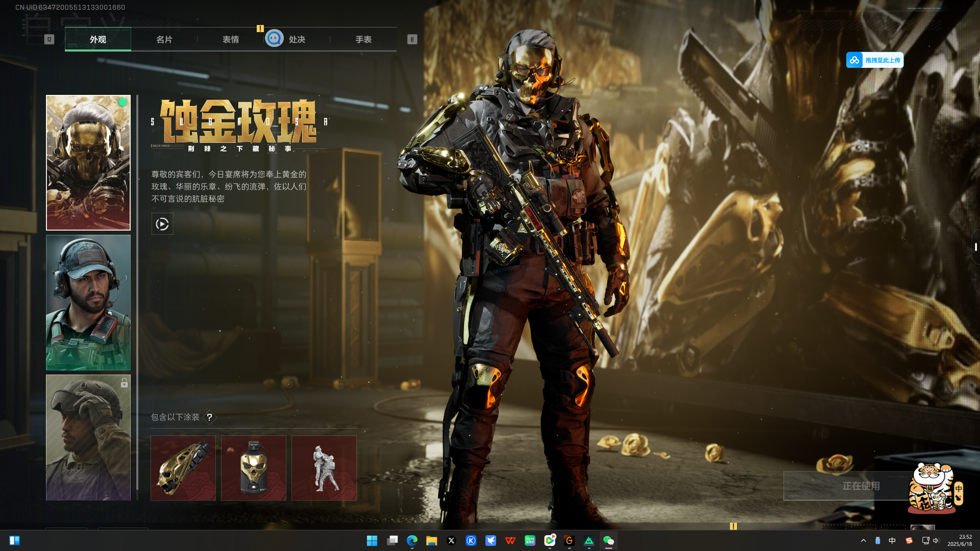
Task: Click the side panel handle on right edge
Action: click(975, 247)
